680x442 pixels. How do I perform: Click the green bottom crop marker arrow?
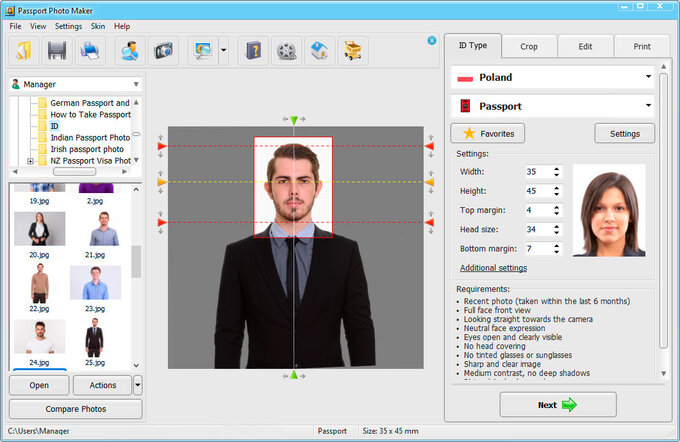click(294, 374)
